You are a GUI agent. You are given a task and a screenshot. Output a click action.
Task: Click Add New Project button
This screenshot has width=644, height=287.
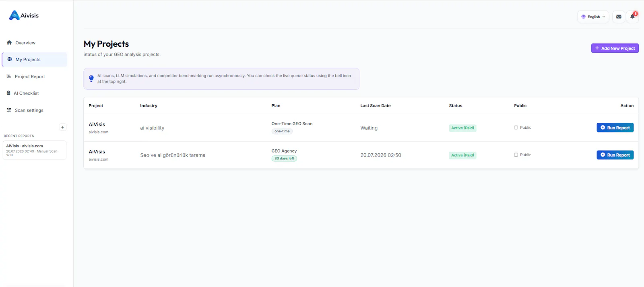[615, 48]
